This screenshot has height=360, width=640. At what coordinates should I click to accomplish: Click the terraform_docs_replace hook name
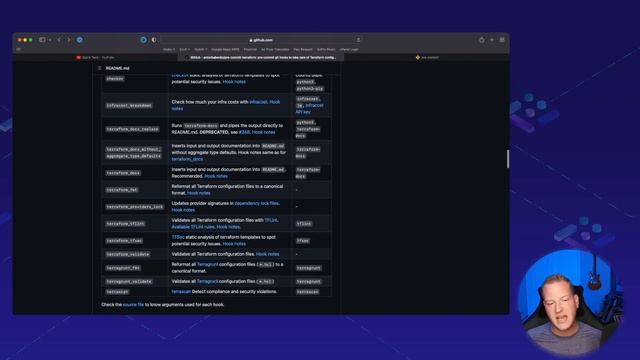[132, 129]
